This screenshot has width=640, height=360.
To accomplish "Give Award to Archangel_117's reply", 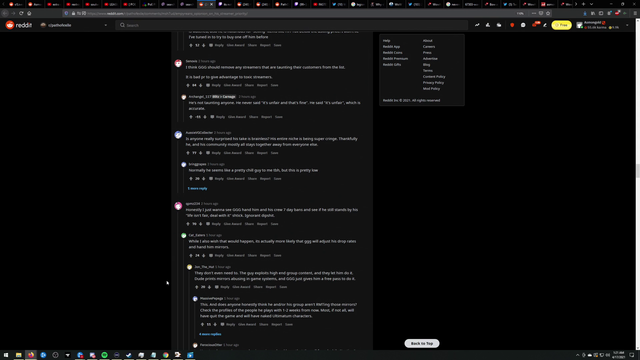I will coord(237,117).
